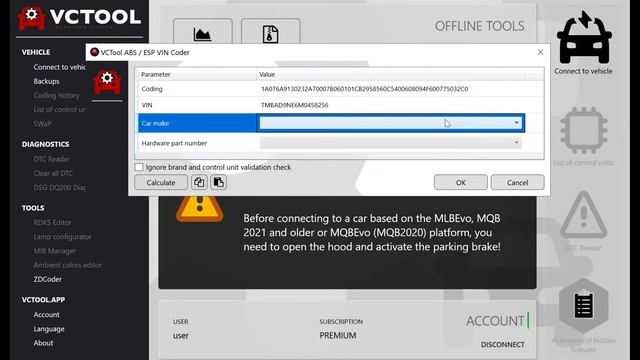640x360 pixels.
Task: Open RDKS Editor in the sidebar
Action: [x=52, y=222]
